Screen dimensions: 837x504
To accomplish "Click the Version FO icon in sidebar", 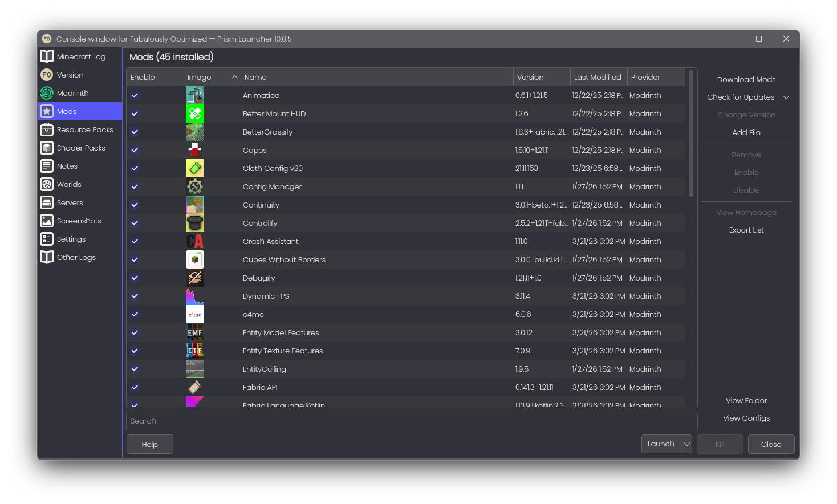I will (x=47, y=75).
